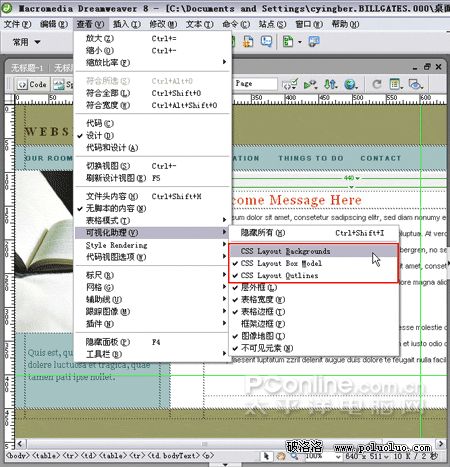Open the 站点 menu
Image resolution: width=450 pixels, height=467 pixels.
pyautogui.click(x=272, y=24)
